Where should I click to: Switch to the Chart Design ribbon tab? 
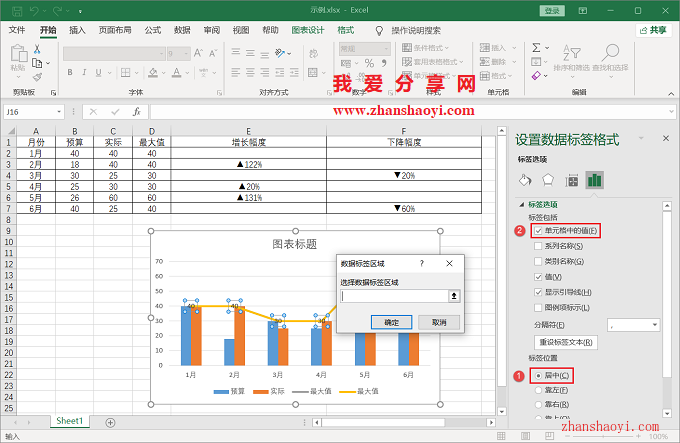(307, 30)
